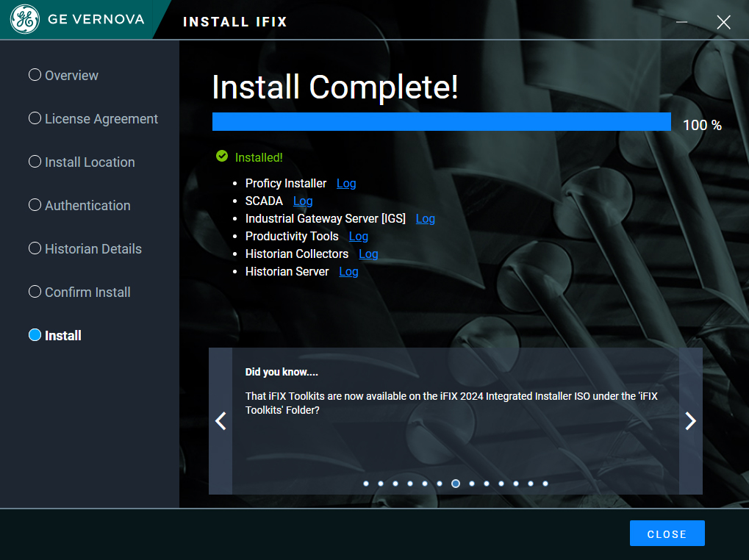Close the installer with the X icon
749x560 pixels.
tap(723, 22)
